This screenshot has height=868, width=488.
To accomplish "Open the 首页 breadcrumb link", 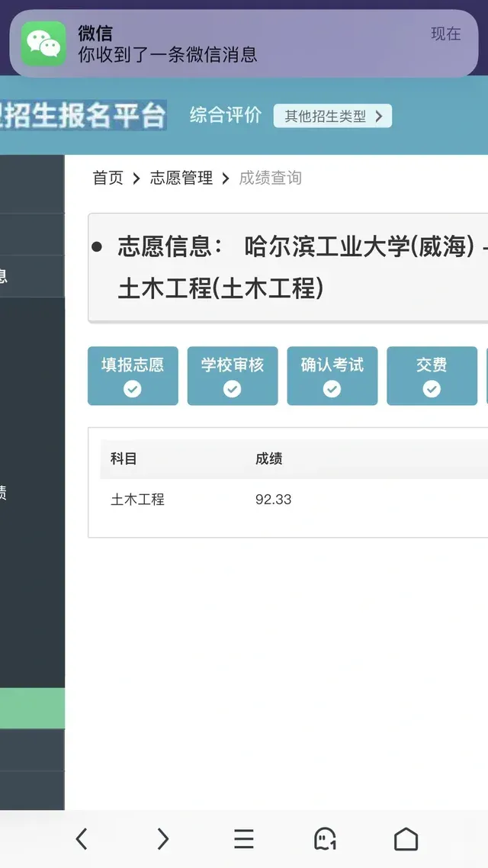I will point(108,178).
